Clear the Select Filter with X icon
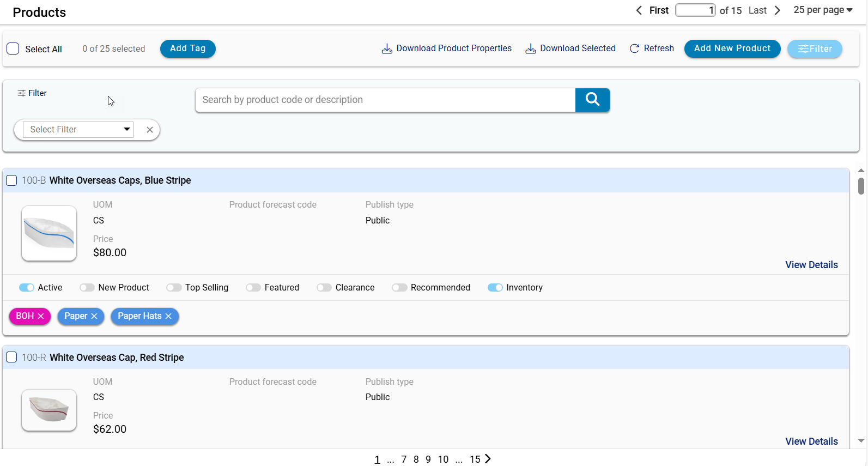Viewport: 868px width, 466px height. pyautogui.click(x=150, y=130)
